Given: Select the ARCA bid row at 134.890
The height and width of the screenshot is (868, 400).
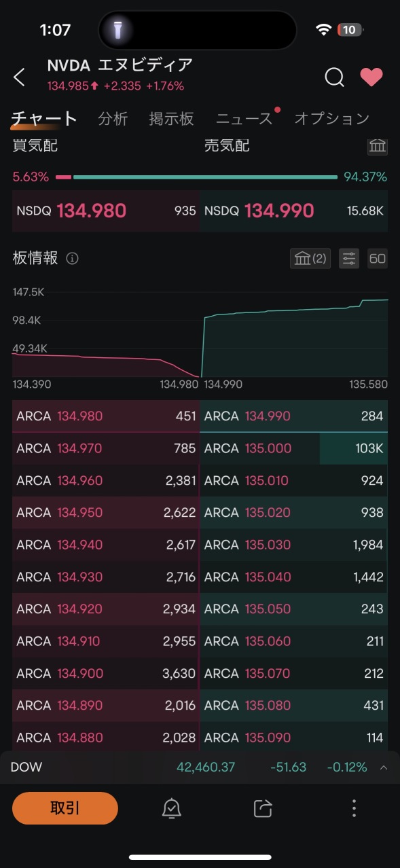Looking at the screenshot, I should pos(106,706).
